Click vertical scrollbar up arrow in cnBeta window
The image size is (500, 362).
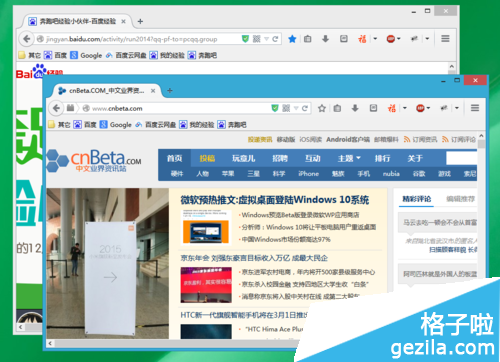(x=481, y=136)
